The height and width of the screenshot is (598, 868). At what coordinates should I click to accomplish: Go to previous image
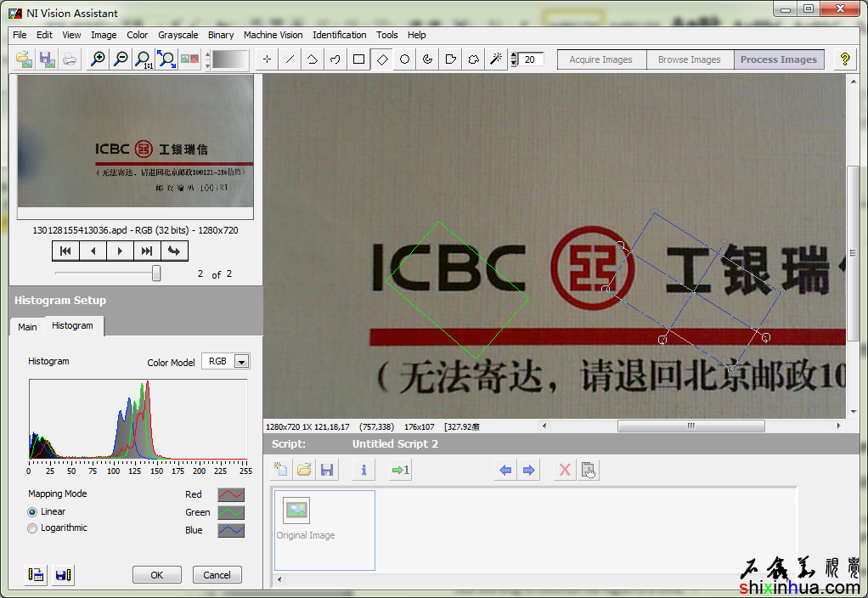(93, 251)
